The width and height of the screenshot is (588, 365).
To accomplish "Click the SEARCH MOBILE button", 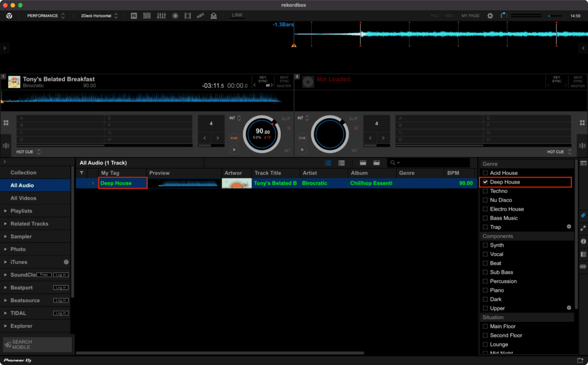I will (x=37, y=344).
